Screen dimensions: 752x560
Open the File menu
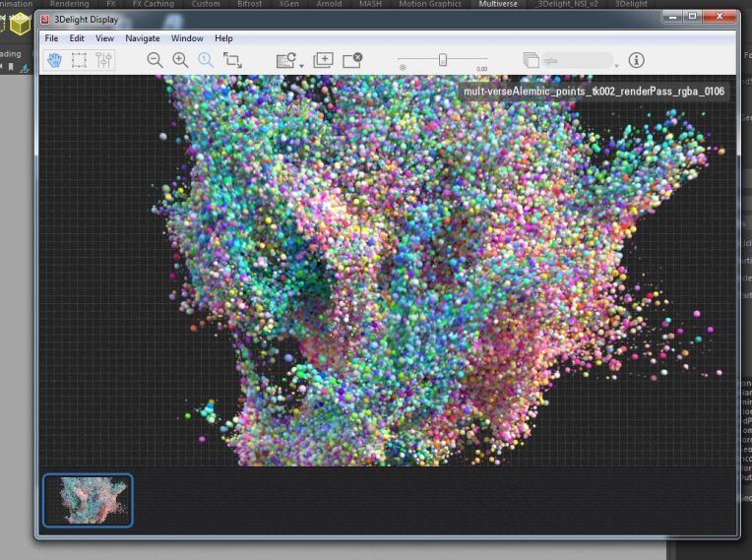click(x=51, y=38)
